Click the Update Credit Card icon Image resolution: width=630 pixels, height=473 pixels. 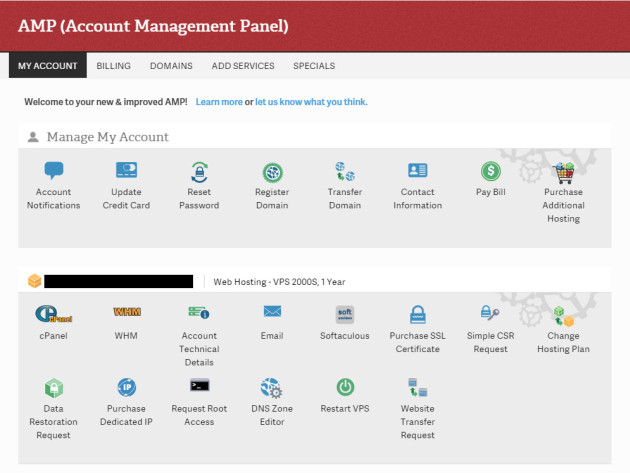126,170
